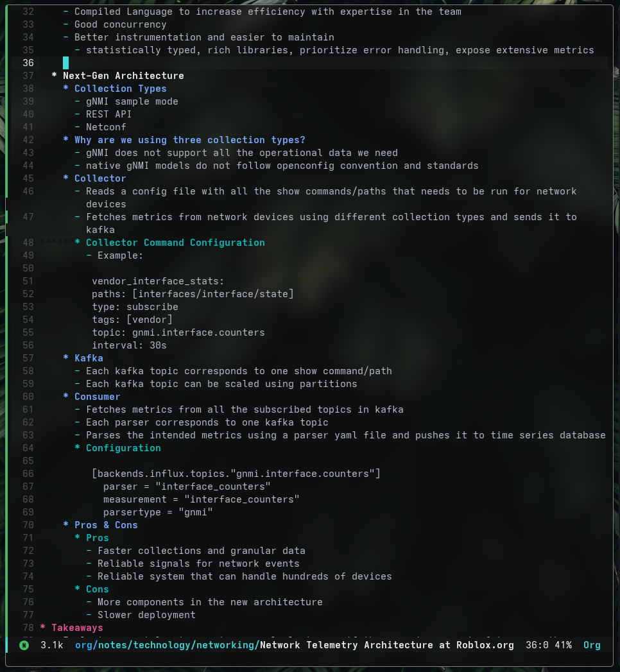Open the Org major mode menu in modeline
Viewport: 620px width, 672px height.
pyautogui.click(x=591, y=645)
